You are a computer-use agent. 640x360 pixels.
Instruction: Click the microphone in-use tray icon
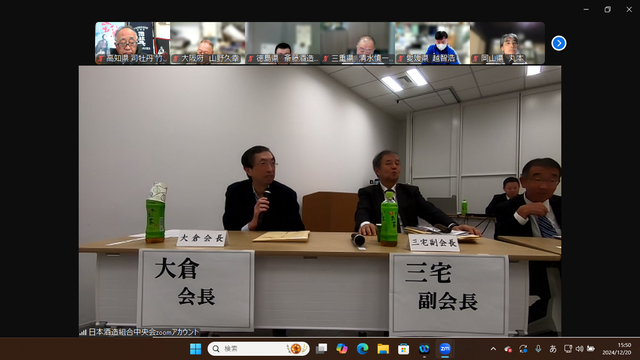[538, 349]
